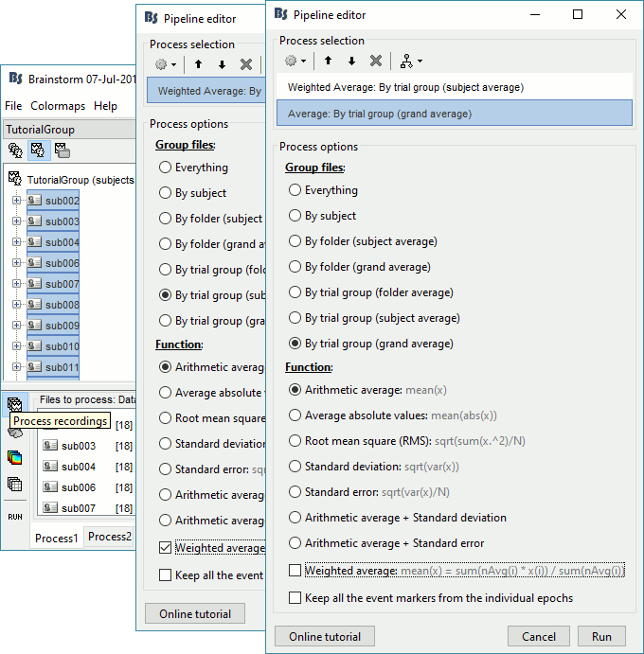
Task: Expand the sub002 tree node
Action: click(16, 201)
